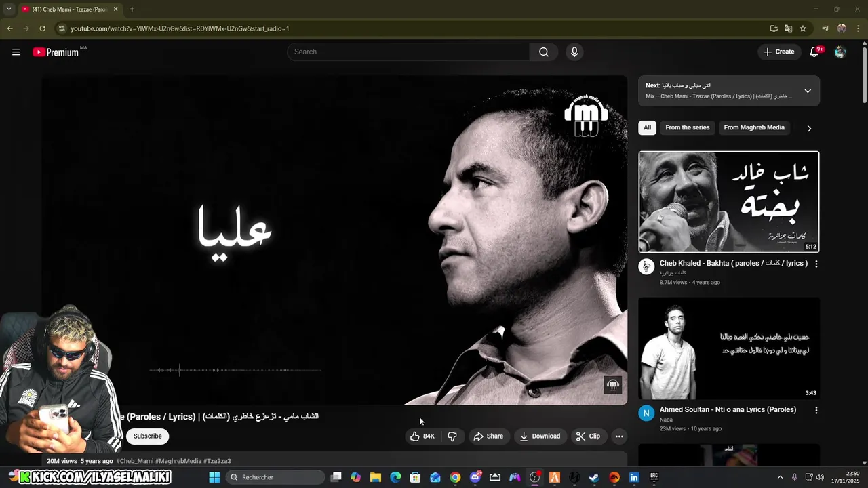Image resolution: width=868 pixels, height=488 pixels.
Task: Go to the YouTube Premium home logo
Action: [56, 52]
